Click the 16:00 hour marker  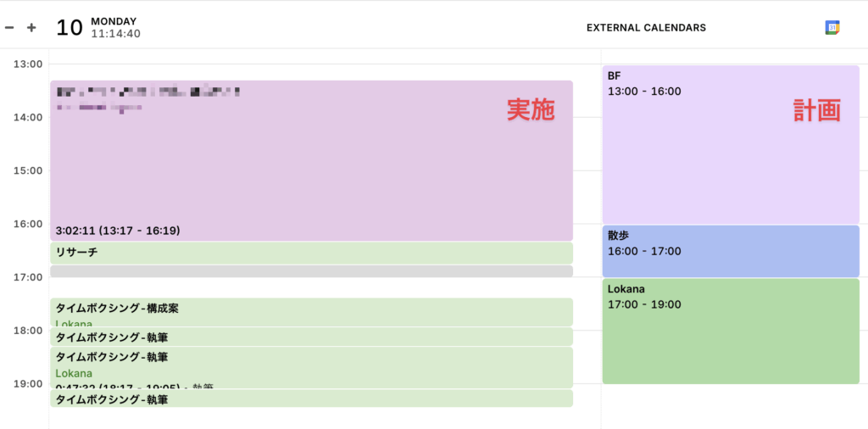(x=29, y=224)
